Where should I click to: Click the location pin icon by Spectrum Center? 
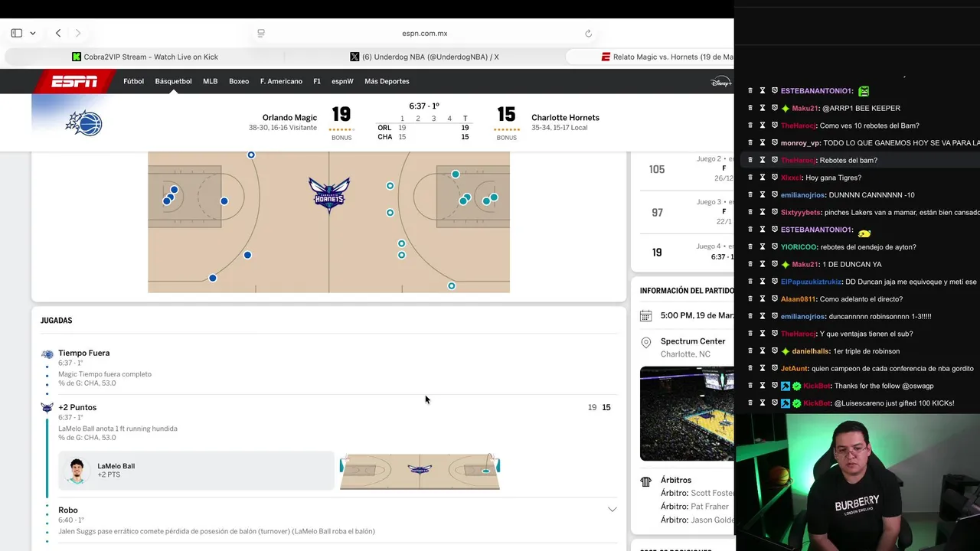pyautogui.click(x=645, y=343)
